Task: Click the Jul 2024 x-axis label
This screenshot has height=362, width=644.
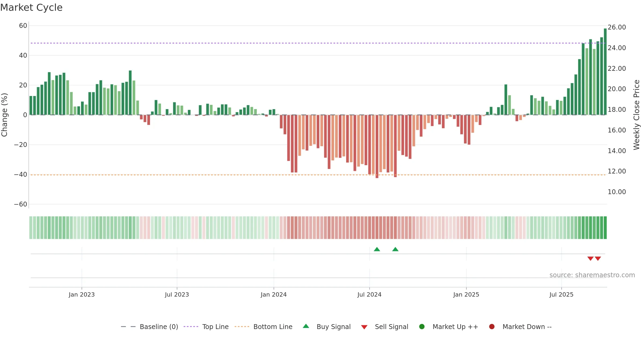Action: click(369, 294)
